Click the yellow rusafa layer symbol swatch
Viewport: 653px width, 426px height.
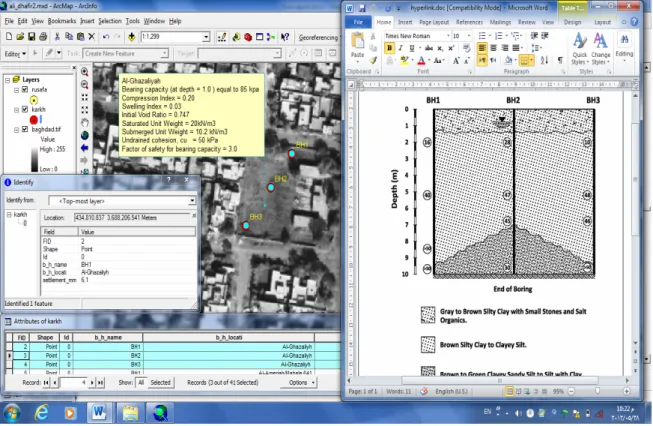pos(34,100)
